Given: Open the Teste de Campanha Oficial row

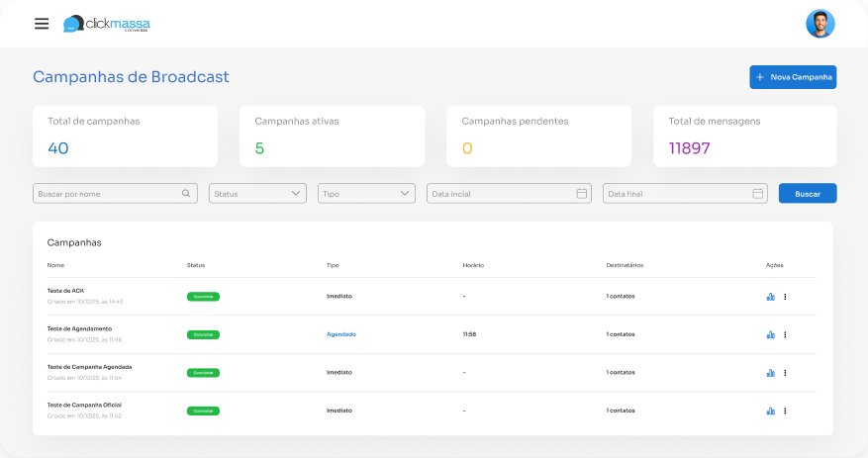Looking at the screenshot, I should point(84,406).
